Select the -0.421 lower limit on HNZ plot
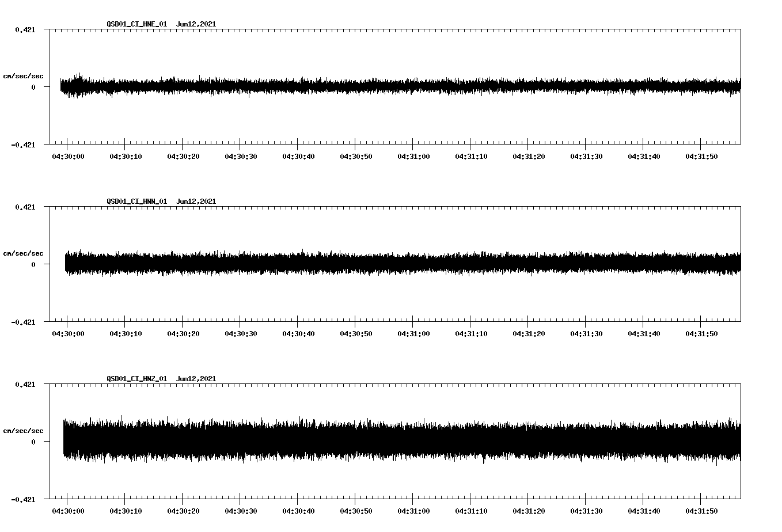 (x=23, y=500)
